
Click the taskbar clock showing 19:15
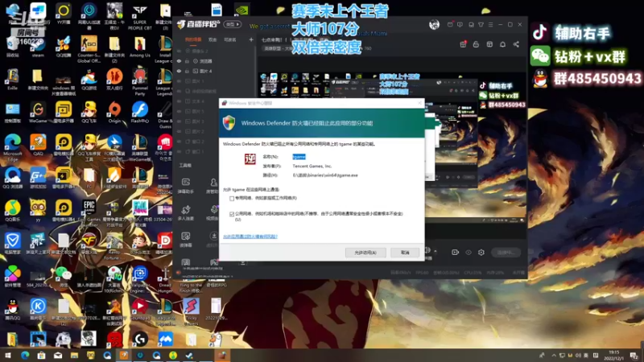(x=613, y=356)
